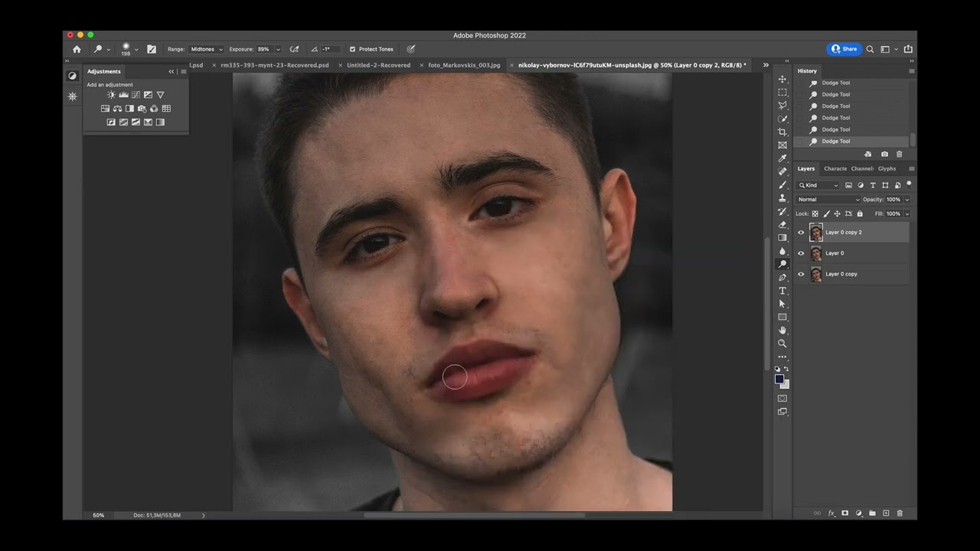Open the Range Midtones dropdown

pos(207,49)
